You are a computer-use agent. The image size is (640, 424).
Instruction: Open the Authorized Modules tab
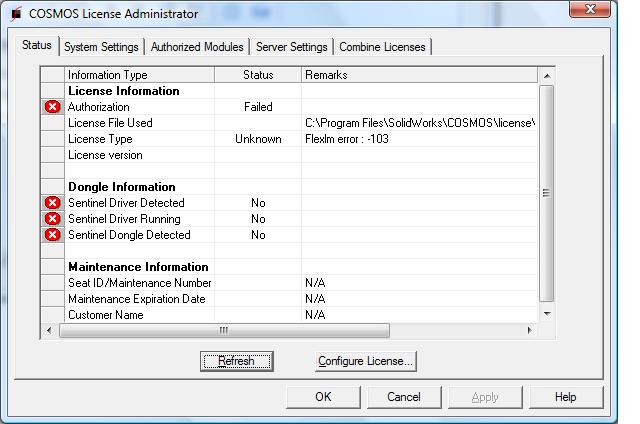point(197,47)
